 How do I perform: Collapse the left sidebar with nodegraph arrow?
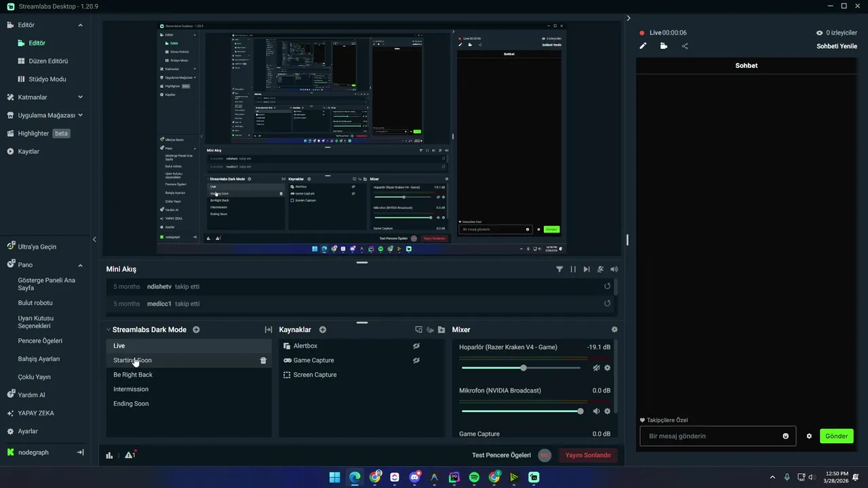click(x=80, y=452)
